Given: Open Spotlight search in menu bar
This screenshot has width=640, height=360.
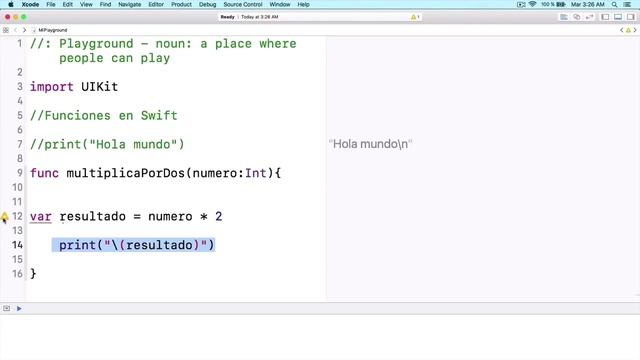Looking at the screenshot, I should click(614, 4).
